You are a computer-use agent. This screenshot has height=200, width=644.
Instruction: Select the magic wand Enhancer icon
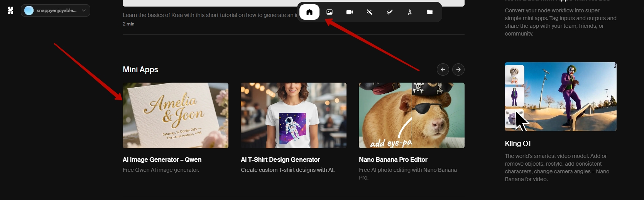[x=370, y=12]
